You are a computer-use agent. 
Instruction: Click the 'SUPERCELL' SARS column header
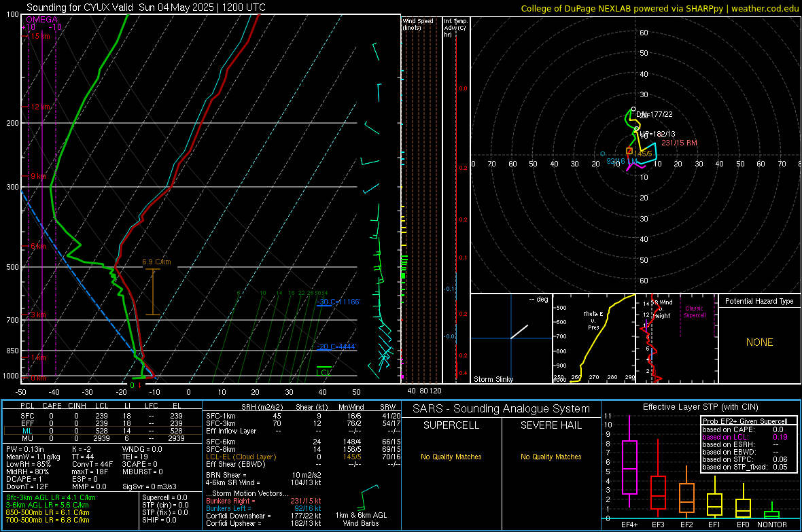[x=451, y=425]
